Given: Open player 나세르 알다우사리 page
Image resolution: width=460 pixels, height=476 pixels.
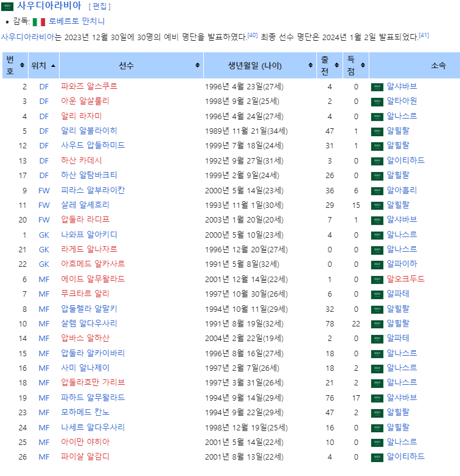Looking at the screenshot, I should 93,427.
